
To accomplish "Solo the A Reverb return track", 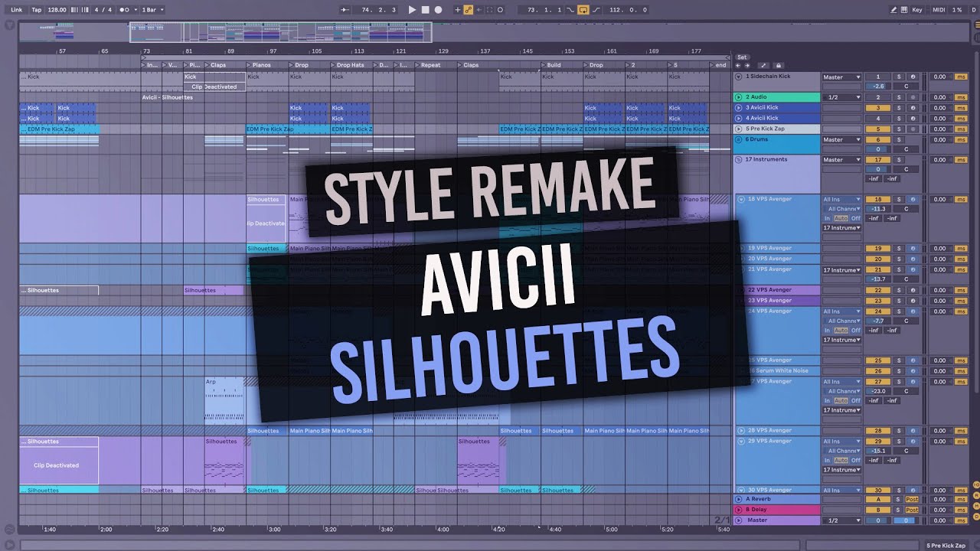I will (899, 499).
